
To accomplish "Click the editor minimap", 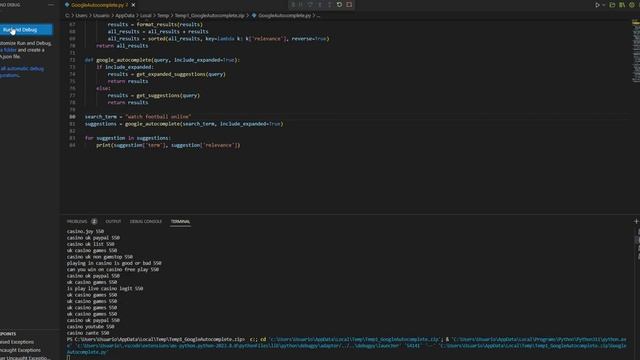I will point(636,51).
